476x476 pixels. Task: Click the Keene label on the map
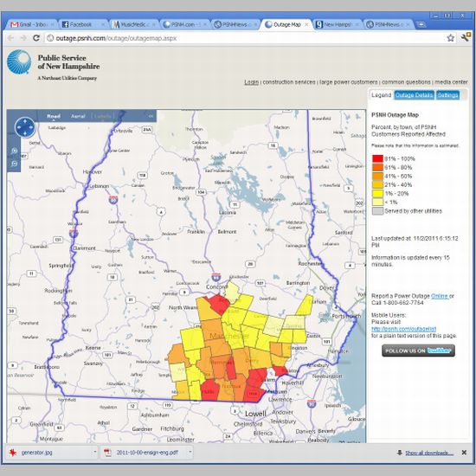point(93,348)
